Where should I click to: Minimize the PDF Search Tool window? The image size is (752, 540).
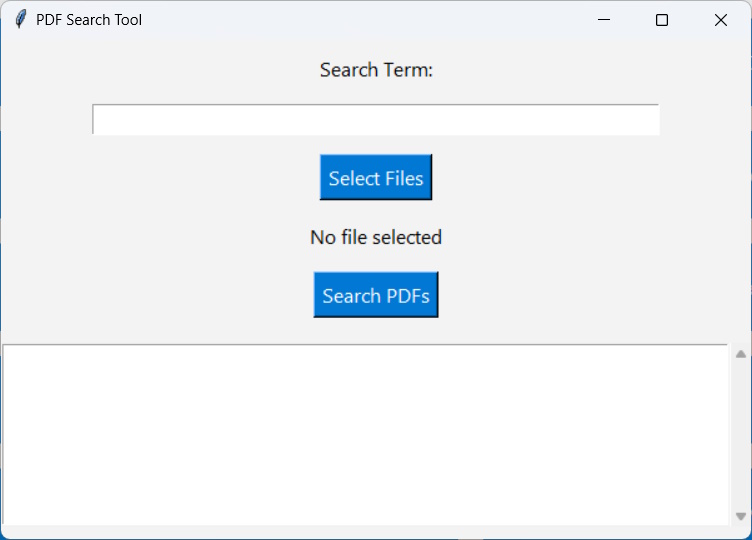(604, 20)
